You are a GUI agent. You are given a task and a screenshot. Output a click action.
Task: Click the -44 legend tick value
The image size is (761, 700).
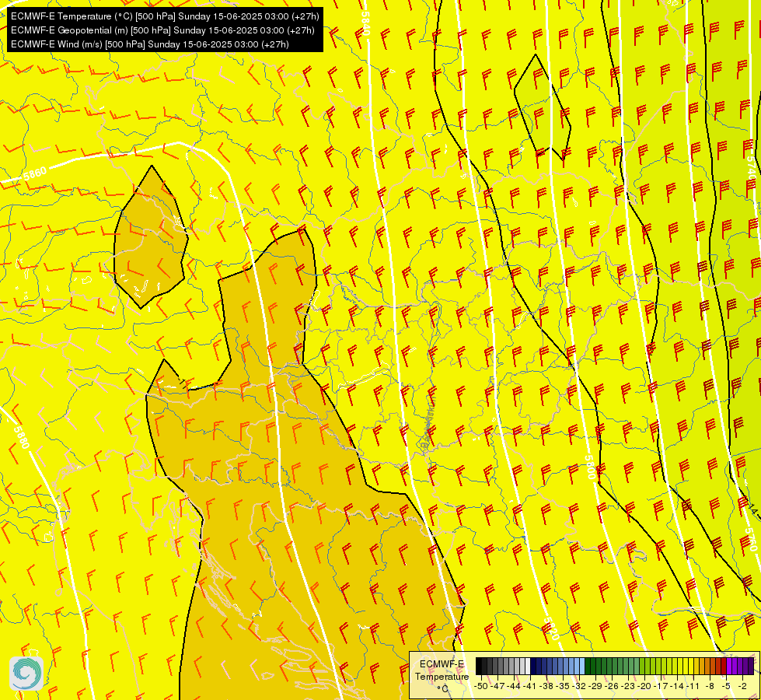(514, 686)
